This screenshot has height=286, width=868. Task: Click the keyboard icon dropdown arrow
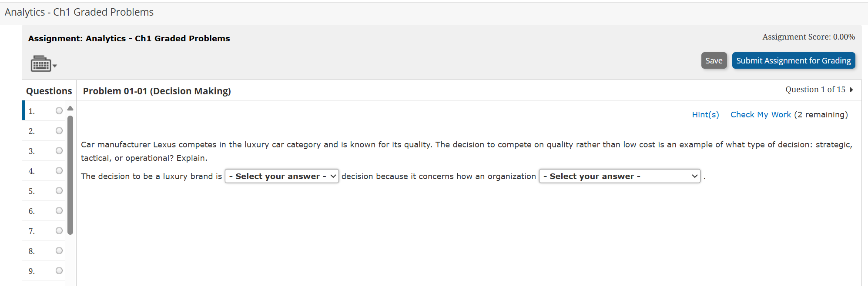[55, 66]
